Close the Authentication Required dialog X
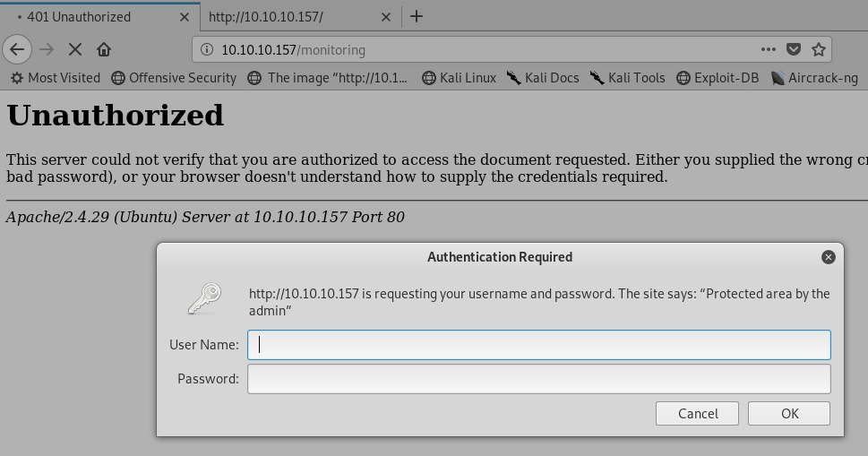This screenshot has height=456, width=868. [x=829, y=257]
